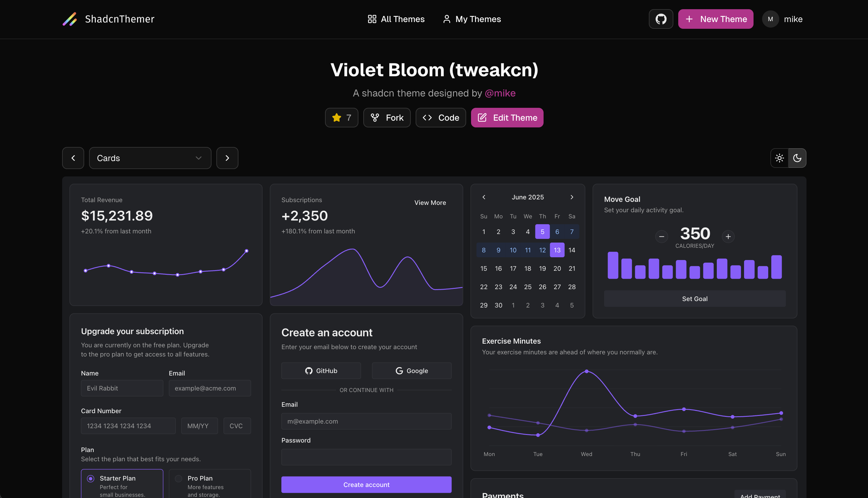Click the previous arrow beside Cards selector
Image resolution: width=868 pixels, height=498 pixels.
pyautogui.click(x=73, y=158)
